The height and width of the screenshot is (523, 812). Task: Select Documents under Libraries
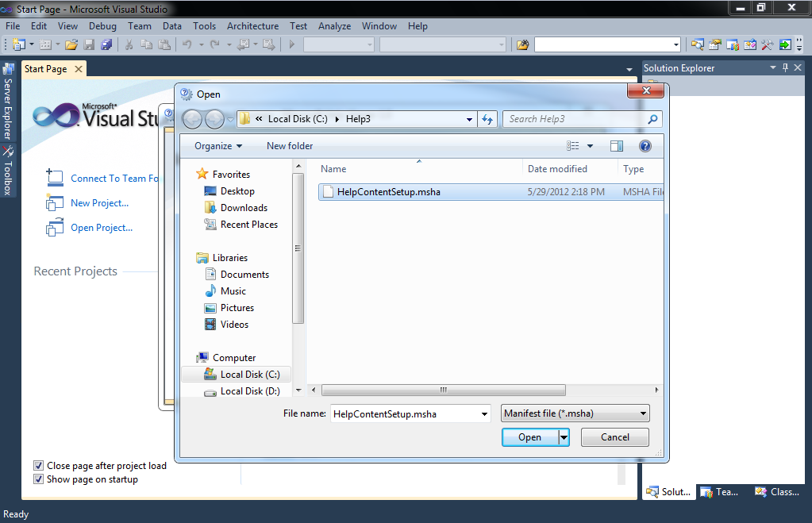tap(244, 275)
